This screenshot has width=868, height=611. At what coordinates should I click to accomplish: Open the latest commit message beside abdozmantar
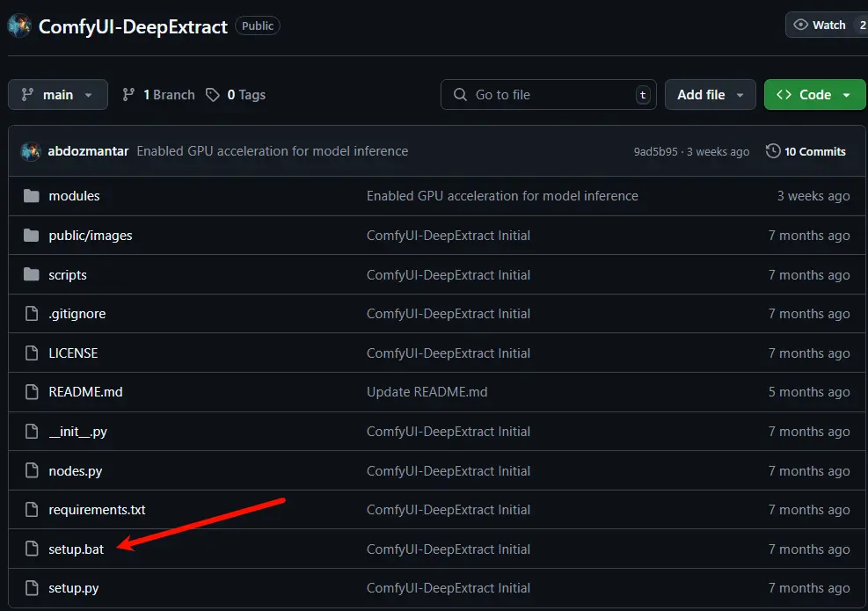pyautogui.click(x=273, y=151)
